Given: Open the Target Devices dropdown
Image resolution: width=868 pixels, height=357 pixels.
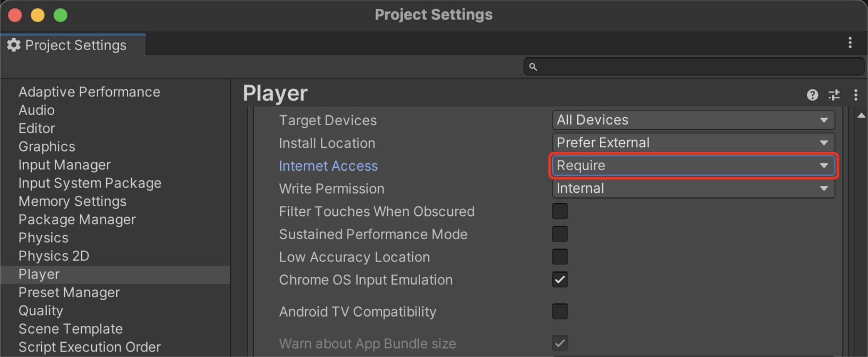Looking at the screenshot, I should click(x=693, y=120).
